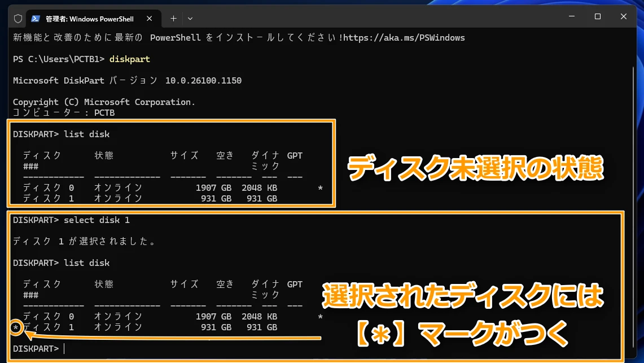This screenshot has width=644, height=363.
Task: Close the PowerShell terminal window
Action: [624, 17]
